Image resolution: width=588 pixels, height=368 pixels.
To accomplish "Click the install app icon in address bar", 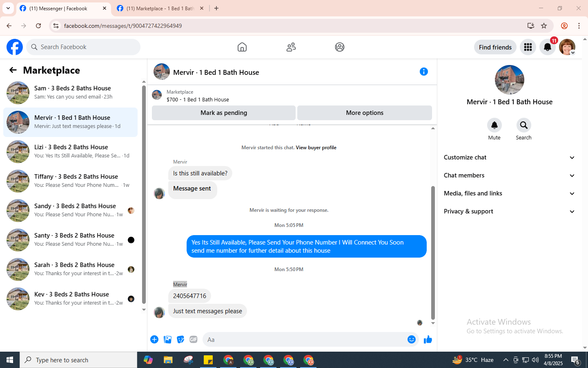I will (x=530, y=26).
